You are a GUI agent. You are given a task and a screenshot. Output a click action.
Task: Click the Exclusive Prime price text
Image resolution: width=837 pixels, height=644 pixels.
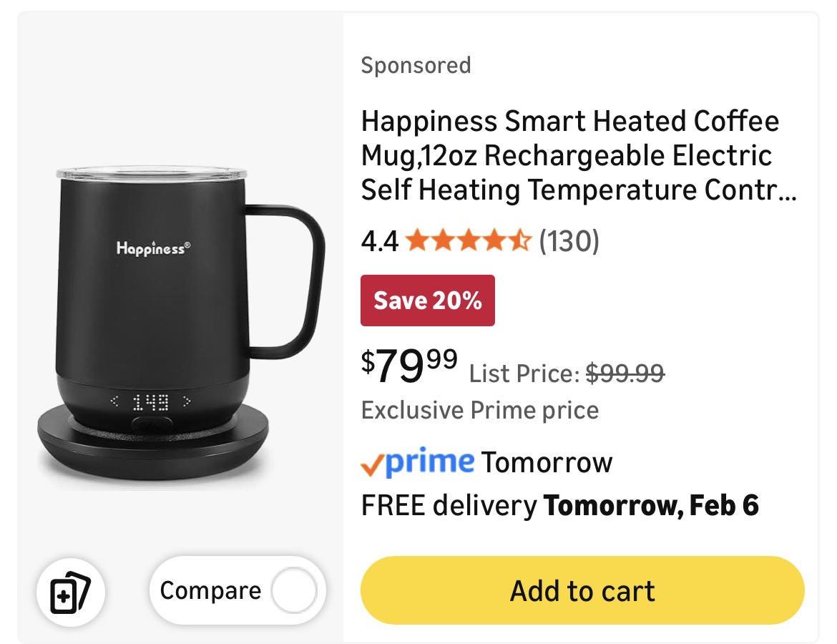coord(479,410)
